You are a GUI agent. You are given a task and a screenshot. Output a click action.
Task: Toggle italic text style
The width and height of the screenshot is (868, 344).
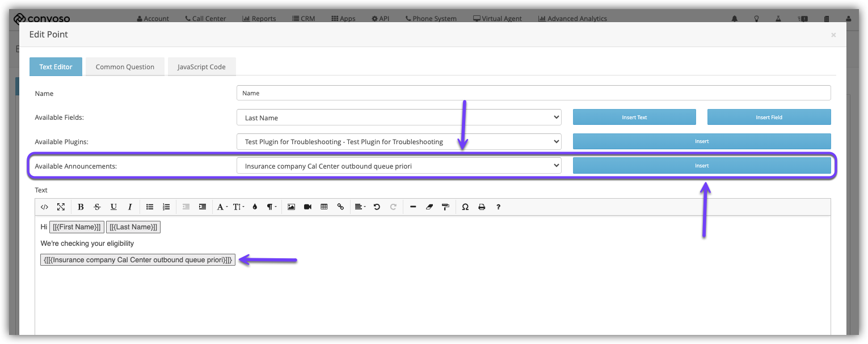point(130,207)
